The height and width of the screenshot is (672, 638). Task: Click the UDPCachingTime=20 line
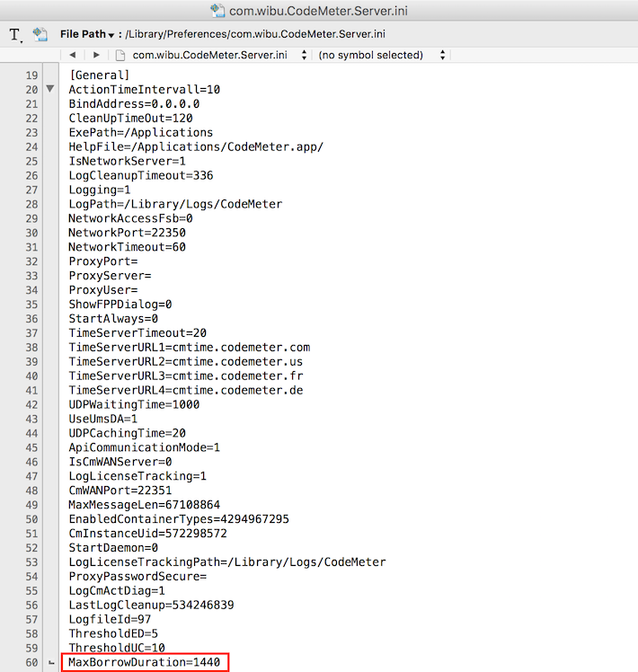pyautogui.click(x=127, y=433)
